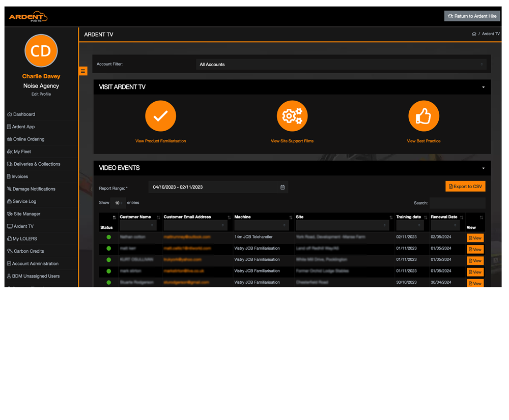The height and width of the screenshot is (420, 509).
Task: Collapse the Visit Ardent TV panel
Action: (484, 87)
